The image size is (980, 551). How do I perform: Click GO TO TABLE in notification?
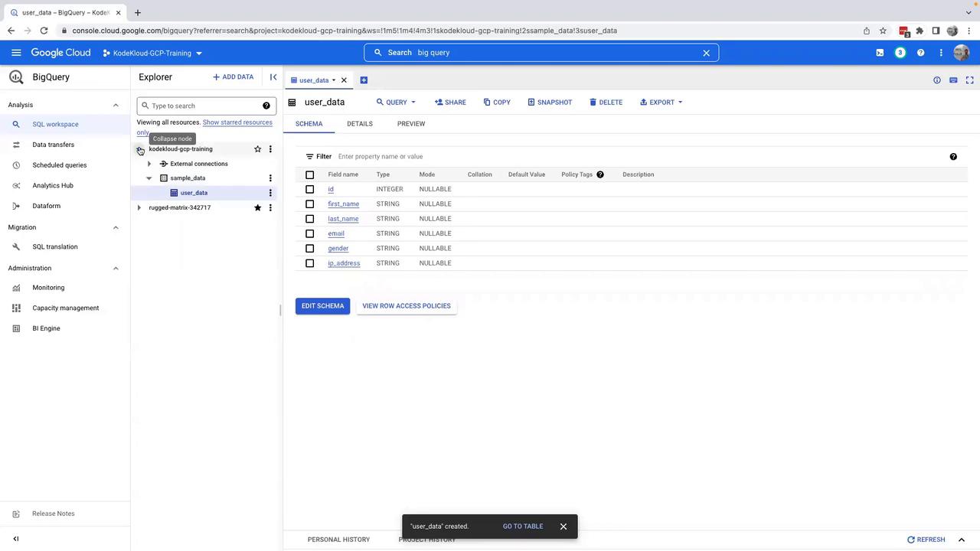(x=523, y=527)
